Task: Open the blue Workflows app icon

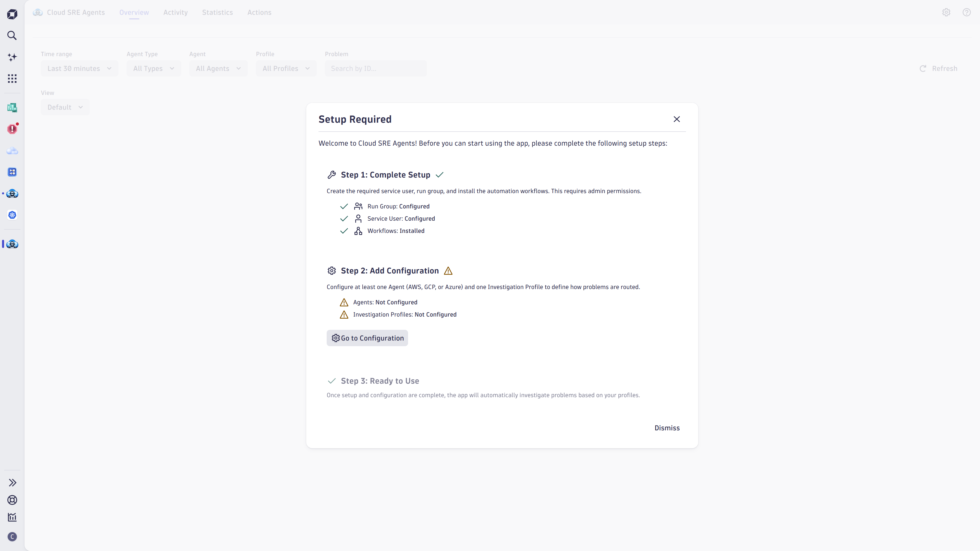Action: pyautogui.click(x=12, y=172)
